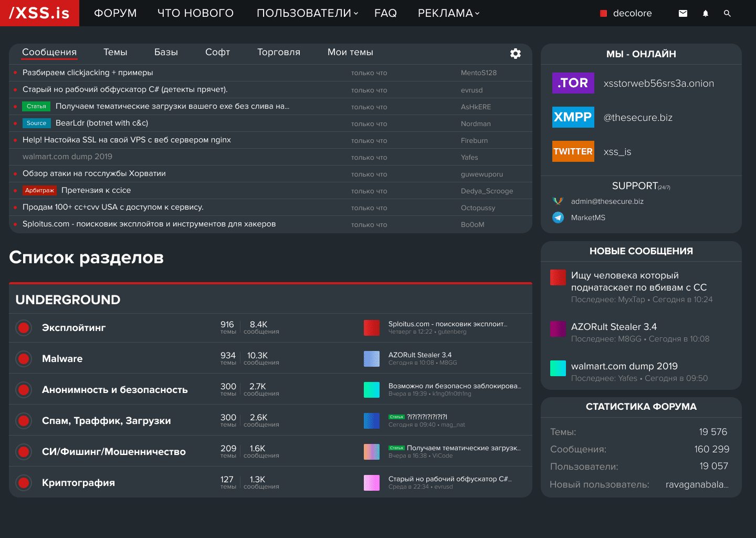Click the Статья tag on загрузки thread
This screenshot has width=756, height=538.
(x=36, y=106)
